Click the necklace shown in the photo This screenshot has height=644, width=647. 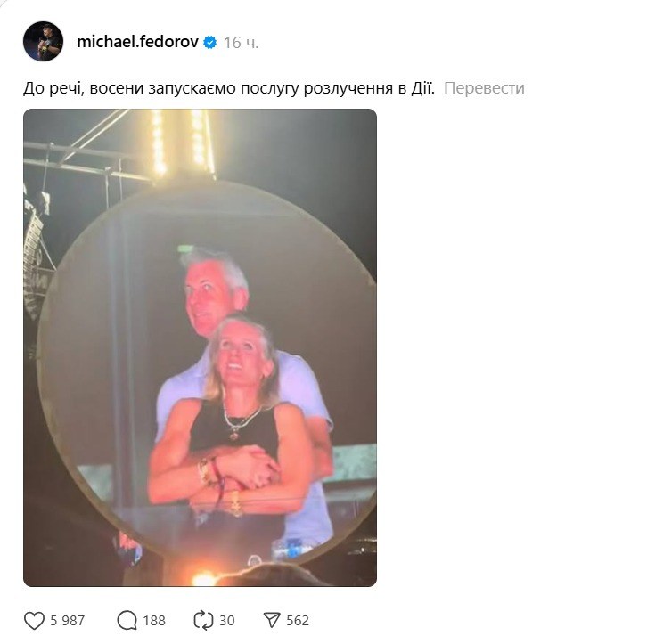click(239, 420)
